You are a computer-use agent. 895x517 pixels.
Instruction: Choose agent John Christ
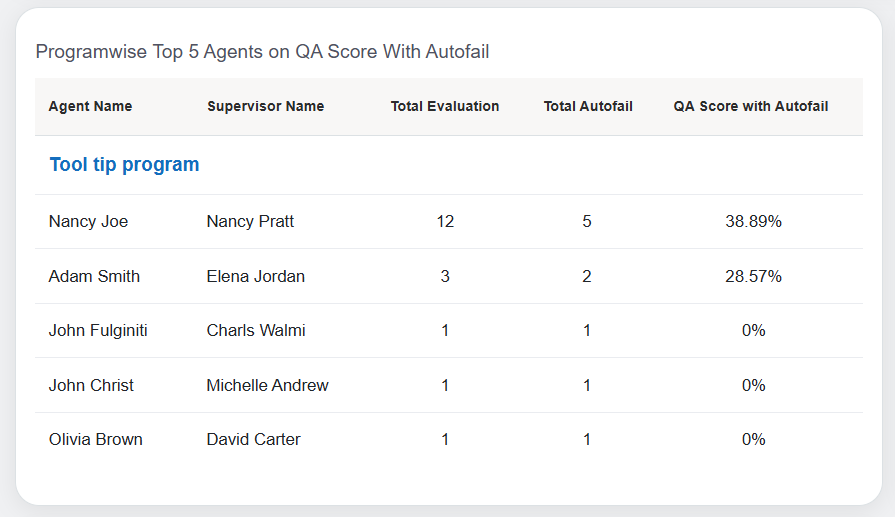tap(91, 385)
